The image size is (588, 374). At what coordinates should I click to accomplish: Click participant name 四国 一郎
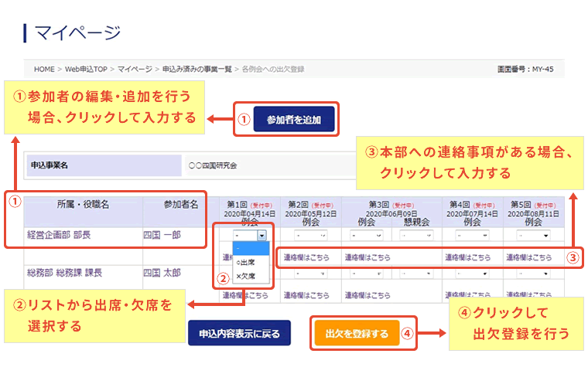pyautogui.click(x=162, y=235)
